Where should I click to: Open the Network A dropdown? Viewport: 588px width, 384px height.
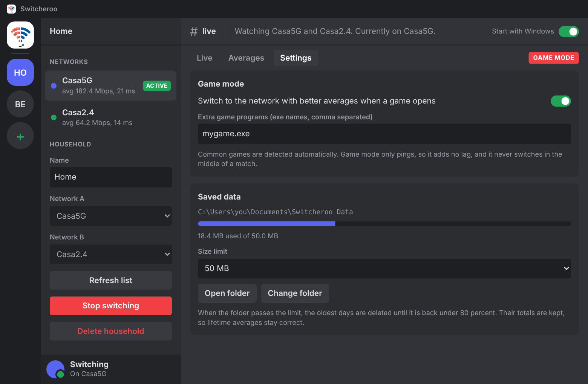111,216
